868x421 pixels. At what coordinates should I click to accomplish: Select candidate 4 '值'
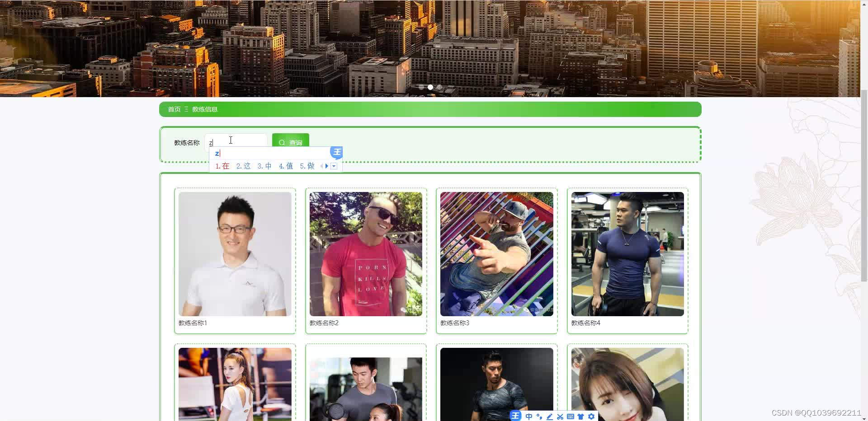tap(286, 166)
